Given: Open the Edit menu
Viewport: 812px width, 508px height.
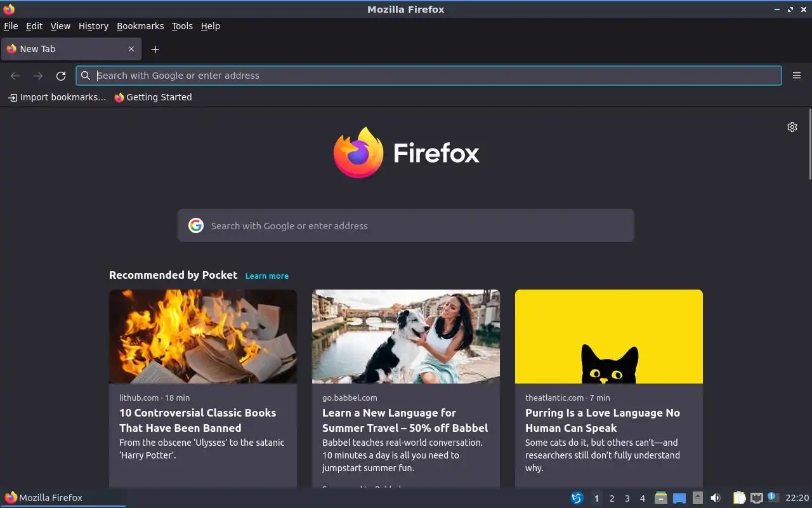Looking at the screenshot, I should click(x=34, y=26).
